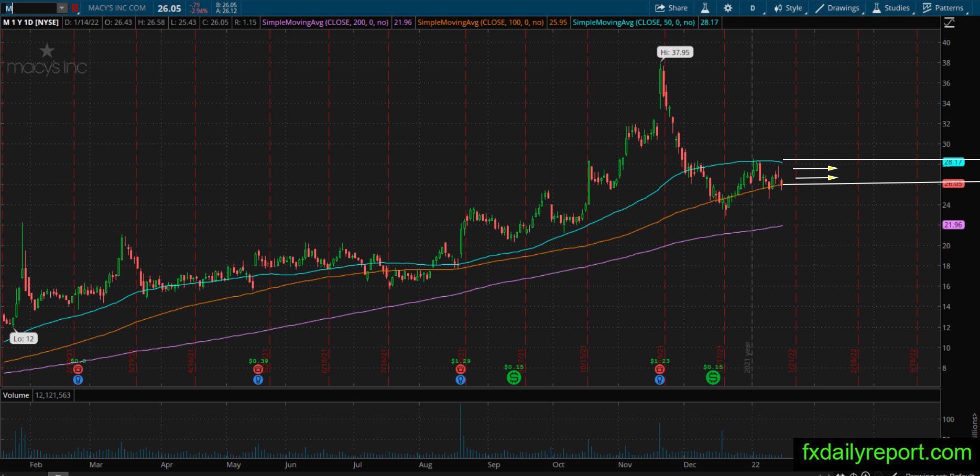
Task: Focus the symbol input field containing M
Action: click(x=30, y=8)
